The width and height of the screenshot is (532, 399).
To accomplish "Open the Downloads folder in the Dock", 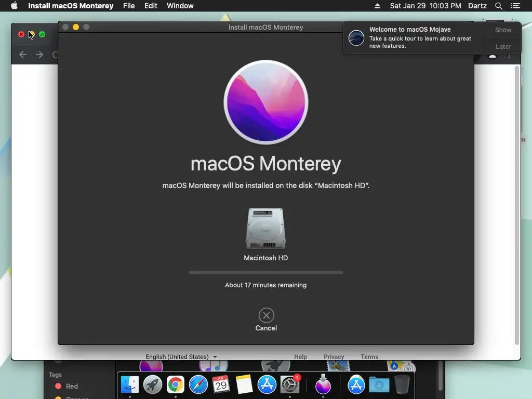I will [x=379, y=385].
